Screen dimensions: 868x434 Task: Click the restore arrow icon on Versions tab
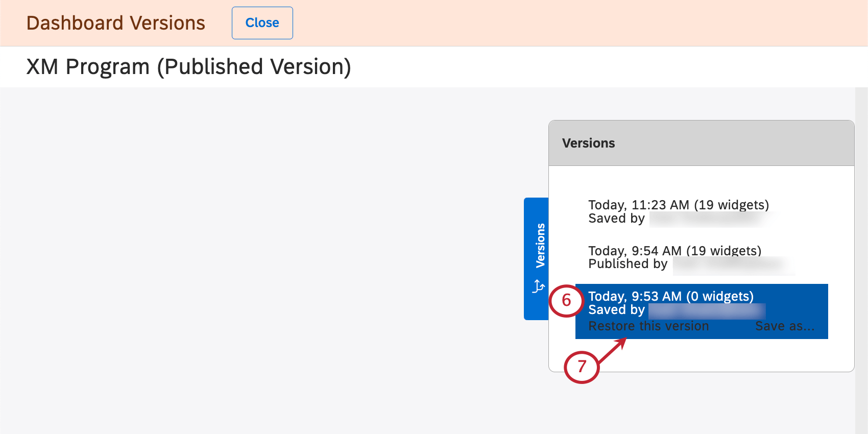[x=538, y=287]
